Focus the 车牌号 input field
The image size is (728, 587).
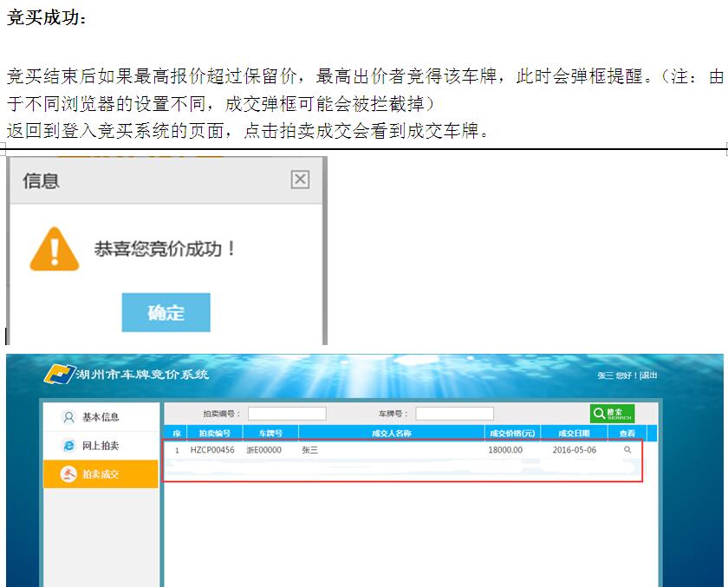[454, 414]
